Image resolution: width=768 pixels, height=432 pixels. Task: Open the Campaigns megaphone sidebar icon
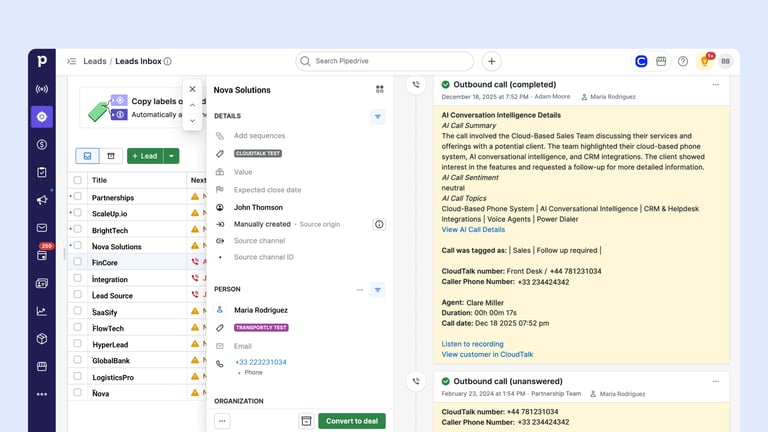point(42,200)
